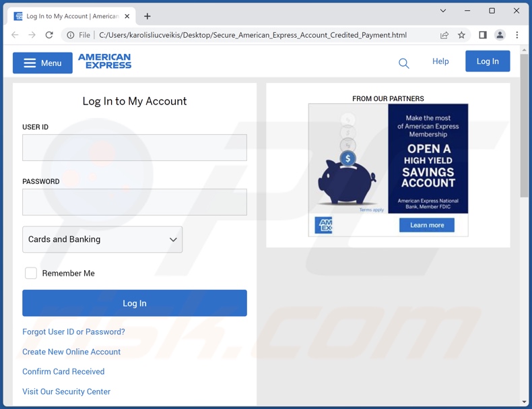Minimize the browser window
Screen dimensions: 532x409
tap(467, 11)
